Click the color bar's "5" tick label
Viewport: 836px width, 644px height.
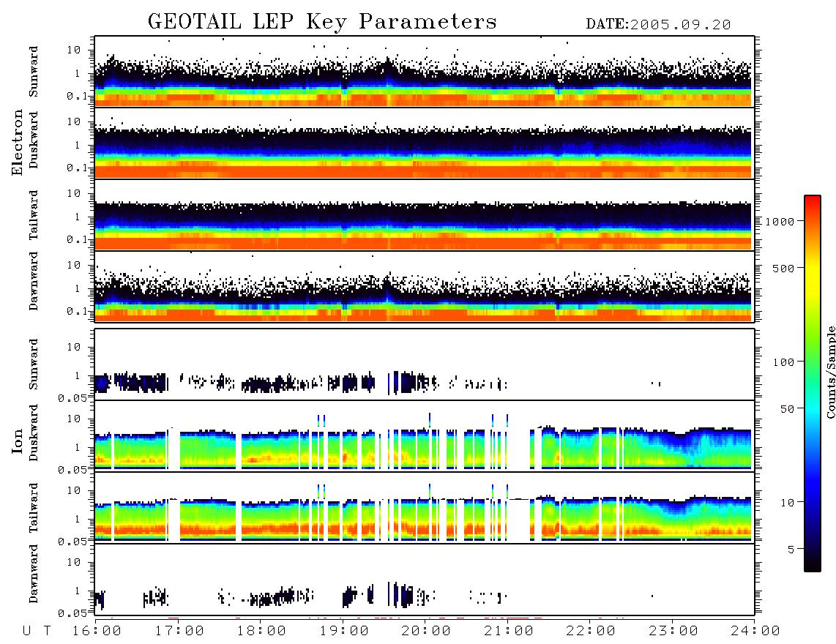pos(791,550)
